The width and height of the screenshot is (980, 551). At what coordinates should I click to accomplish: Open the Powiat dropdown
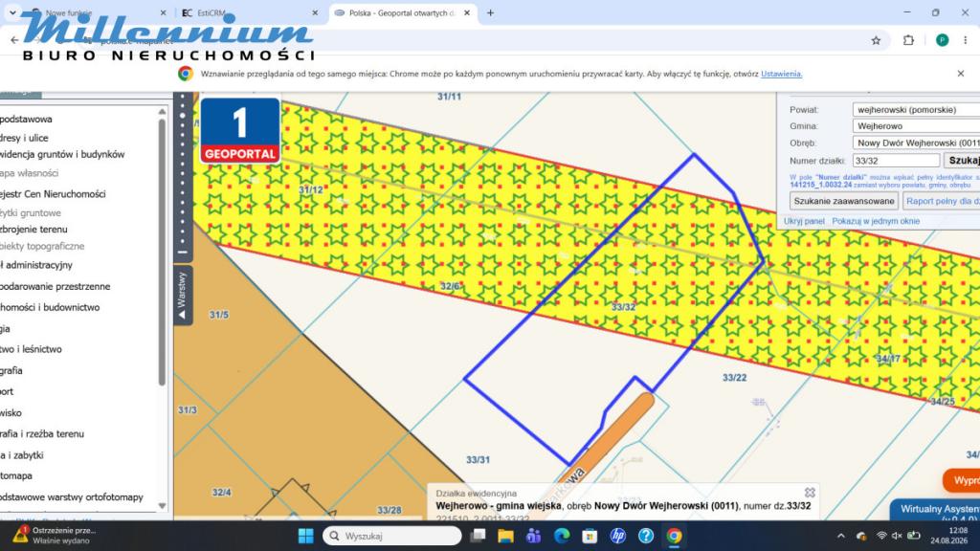(x=916, y=109)
